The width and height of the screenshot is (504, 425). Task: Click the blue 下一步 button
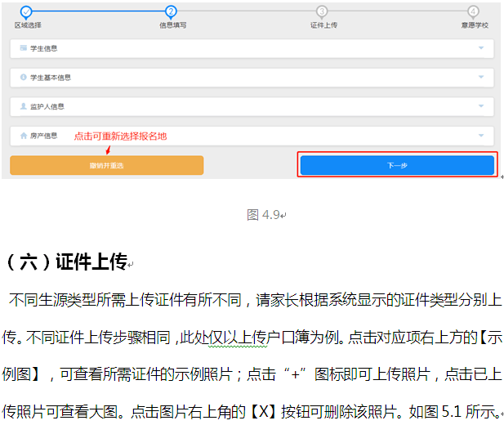(x=397, y=165)
